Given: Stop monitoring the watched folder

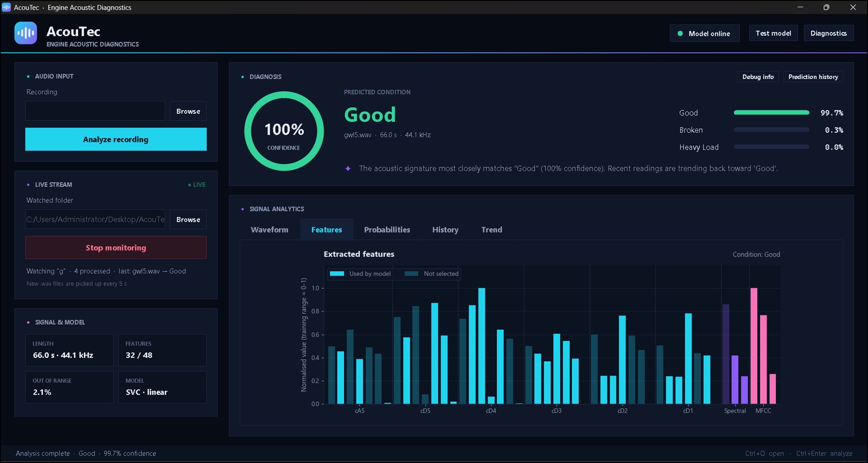Looking at the screenshot, I should click(x=116, y=248).
